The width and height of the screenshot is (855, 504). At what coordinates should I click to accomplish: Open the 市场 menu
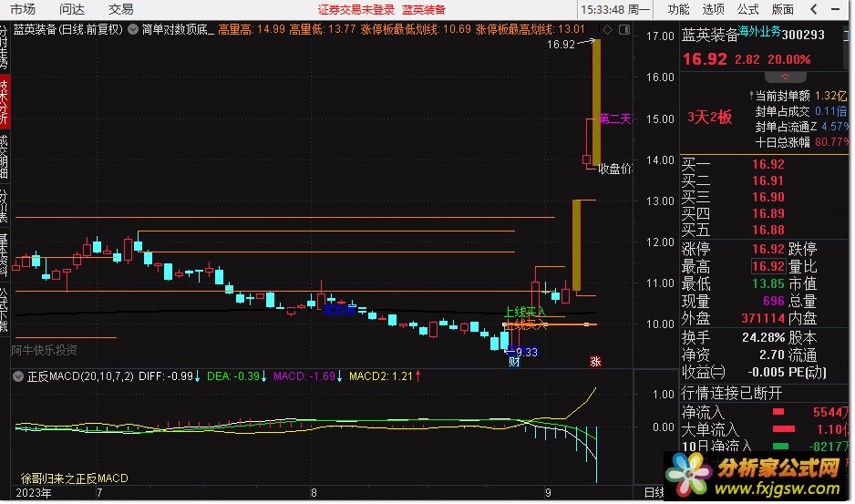point(23,9)
